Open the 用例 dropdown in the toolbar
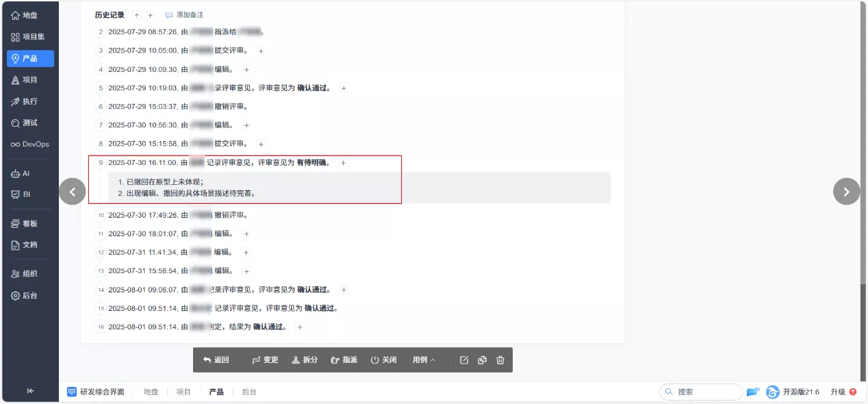This screenshot has width=868, height=404. (424, 359)
